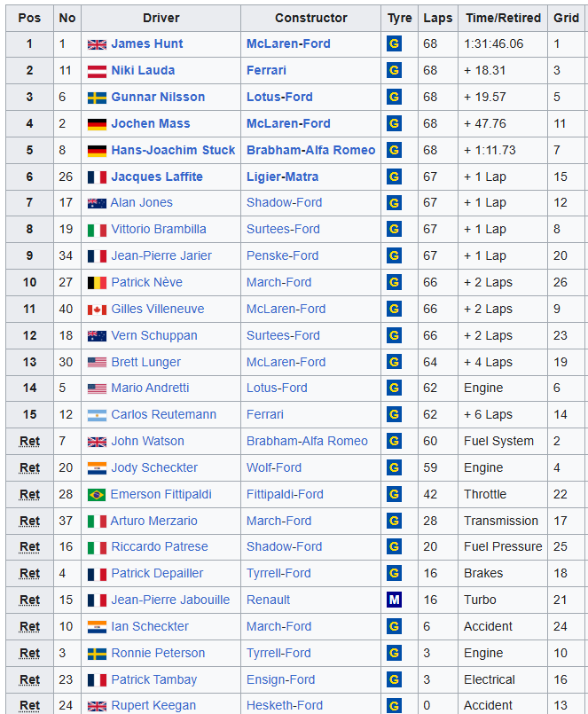Click the Michelin M tyre icon in Renault row
The image size is (588, 714).
pos(394,600)
